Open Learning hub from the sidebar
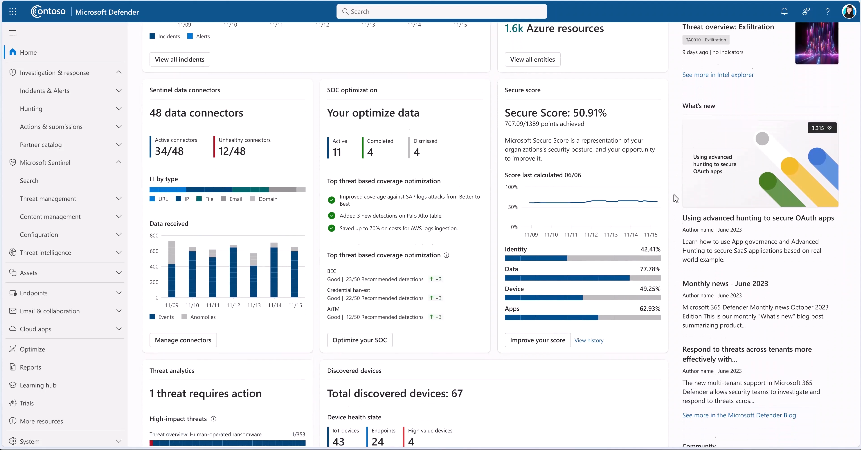The width and height of the screenshot is (861, 451). [37, 386]
